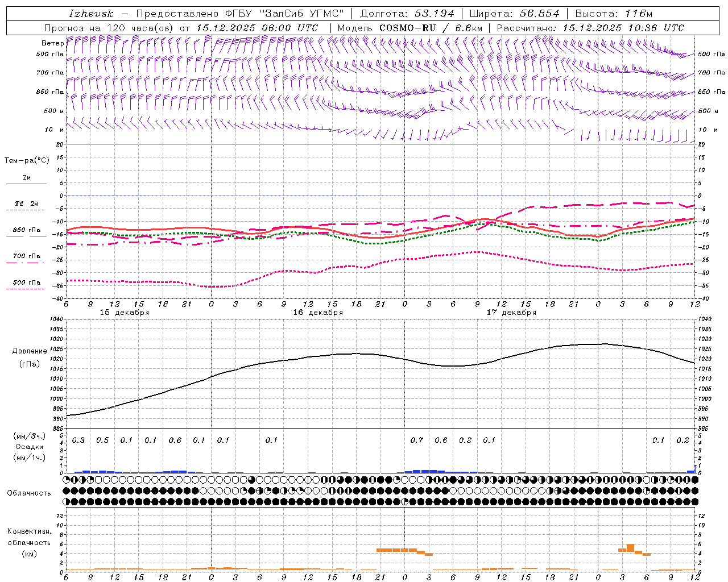728x582 pixels.
Task: Select the "Предоставлено ФГБУ ЗапСиб УГМС" header text
Action: coord(241,14)
